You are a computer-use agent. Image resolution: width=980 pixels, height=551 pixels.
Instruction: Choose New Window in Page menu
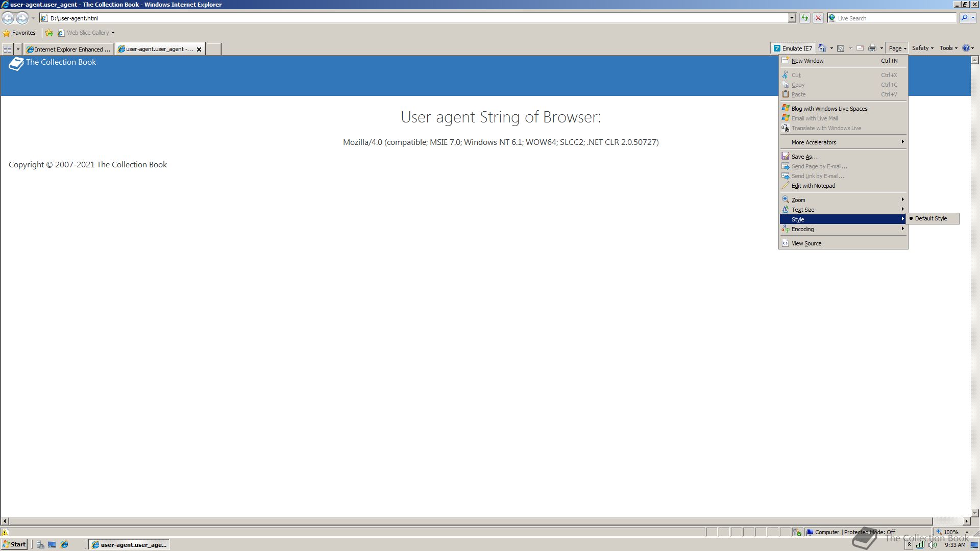[843, 61]
